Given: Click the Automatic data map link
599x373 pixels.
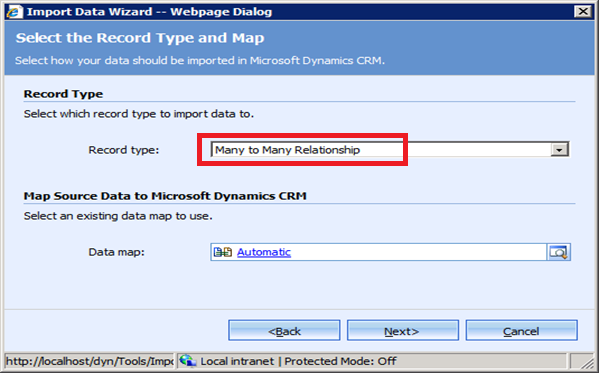Looking at the screenshot, I should [264, 252].
